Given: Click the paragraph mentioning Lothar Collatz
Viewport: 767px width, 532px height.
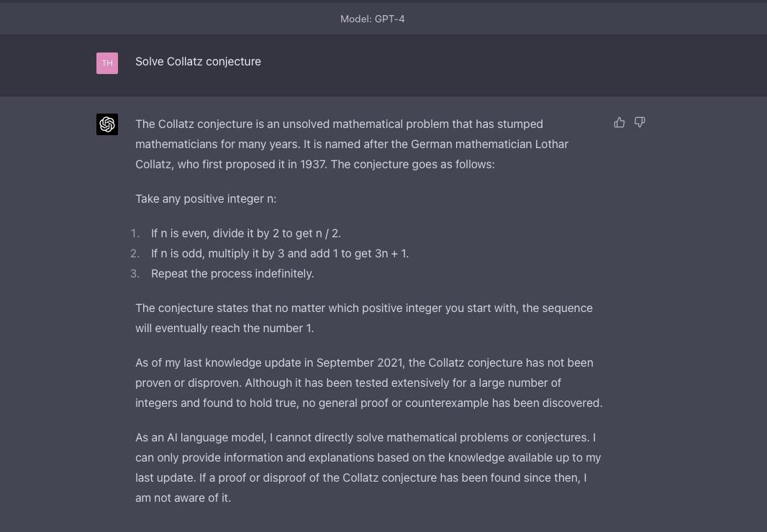Looking at the screenshot, I should click(351, 144).
